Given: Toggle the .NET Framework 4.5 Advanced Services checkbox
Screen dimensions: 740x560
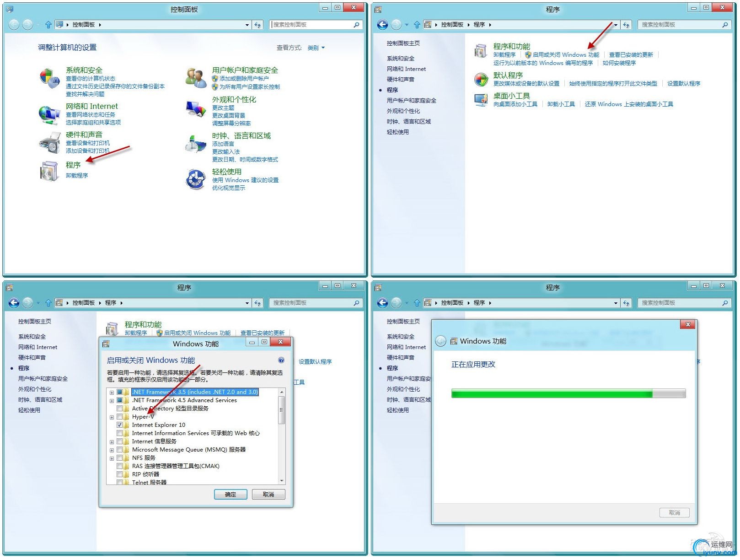Looking at the screenshot, I should 120,400.
